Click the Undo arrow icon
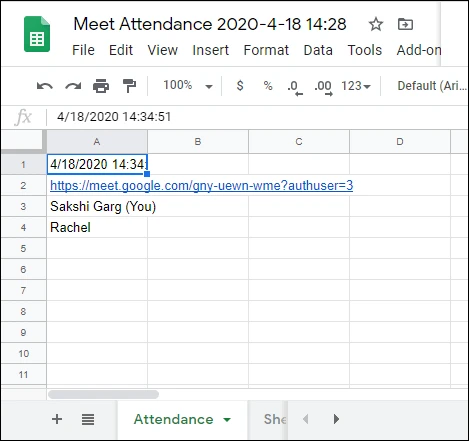469x441 pixels. (x=45, y=86)
